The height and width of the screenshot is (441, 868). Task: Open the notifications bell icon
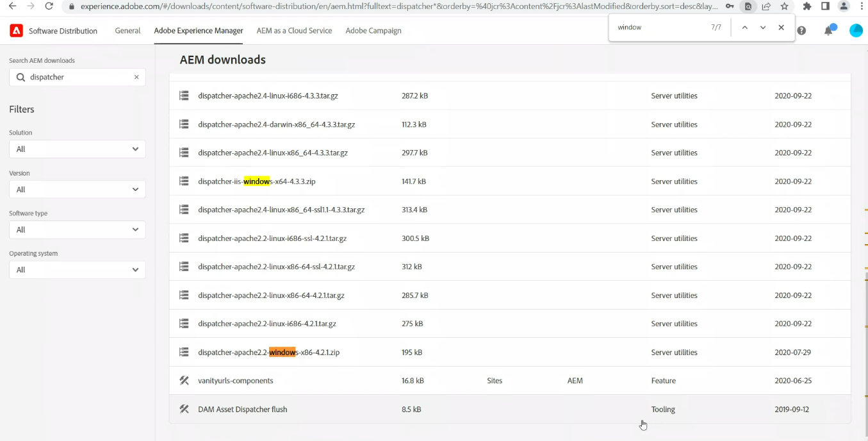[829, 30]
